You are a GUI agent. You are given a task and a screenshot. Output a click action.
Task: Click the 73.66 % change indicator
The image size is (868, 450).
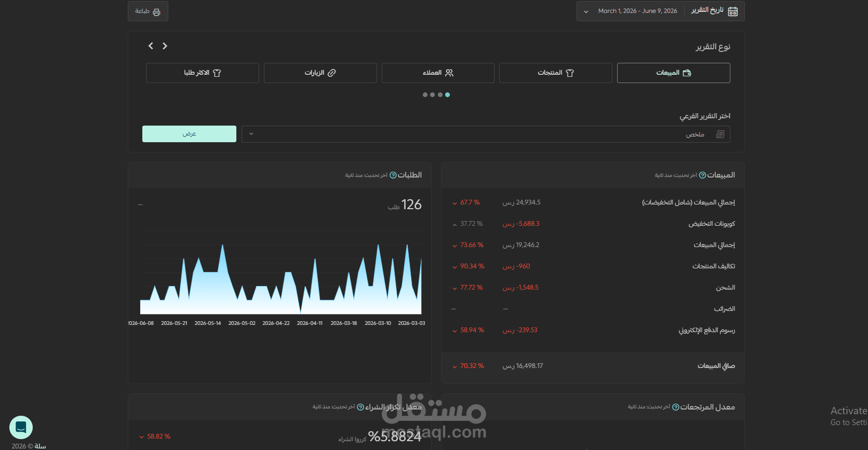[x=468, y=245]
